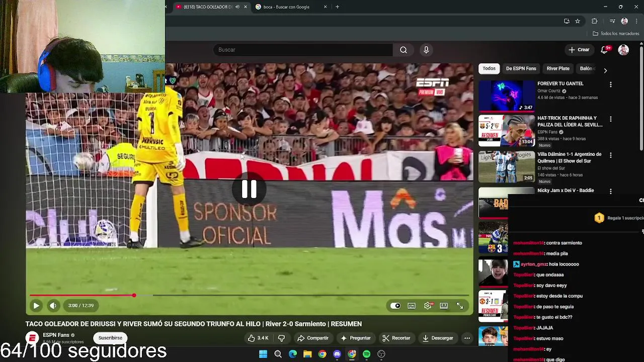644x362 pixels.
Task: Run search with the magnifier button
Action: pos(404,50)
